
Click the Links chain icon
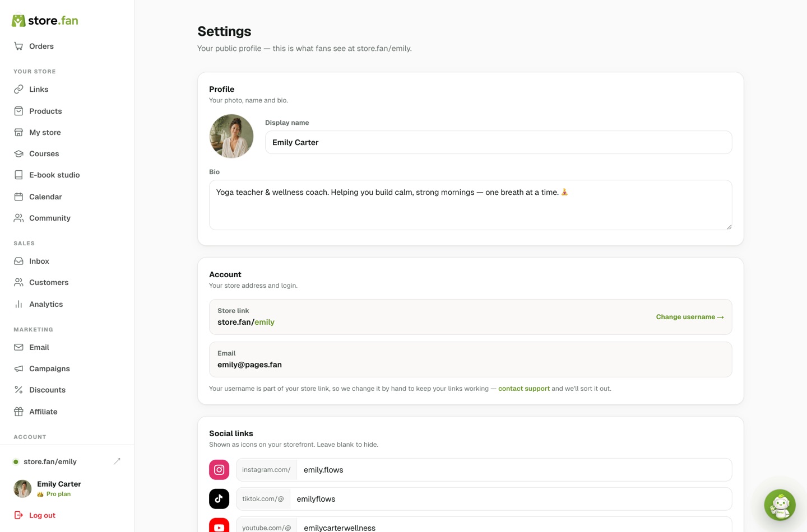pyautogui.click(x=18, y=89)
